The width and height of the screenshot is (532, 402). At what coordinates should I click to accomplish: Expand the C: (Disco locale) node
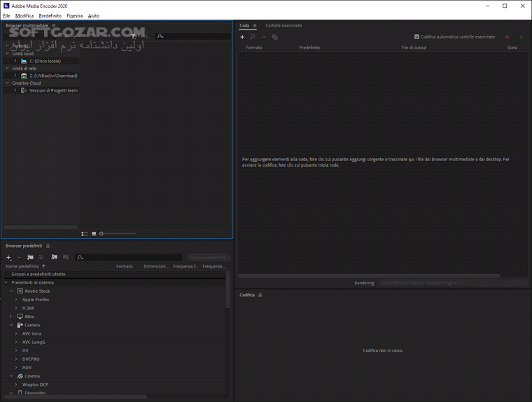click(15, 61)
